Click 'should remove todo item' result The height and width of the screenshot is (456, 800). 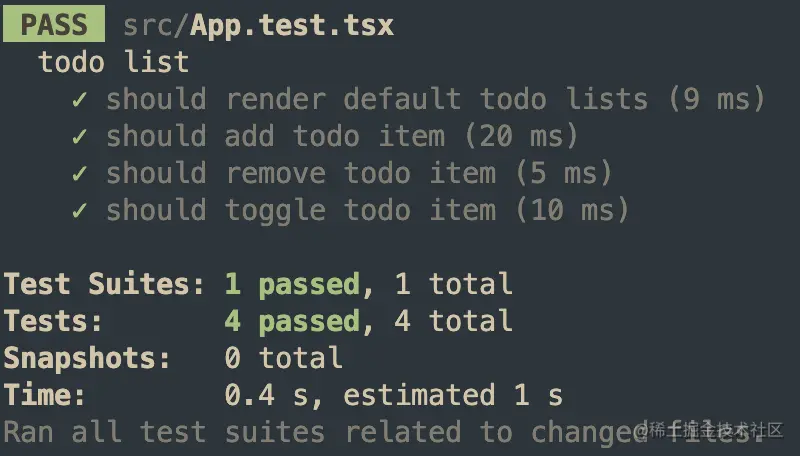tap(359, 173)
